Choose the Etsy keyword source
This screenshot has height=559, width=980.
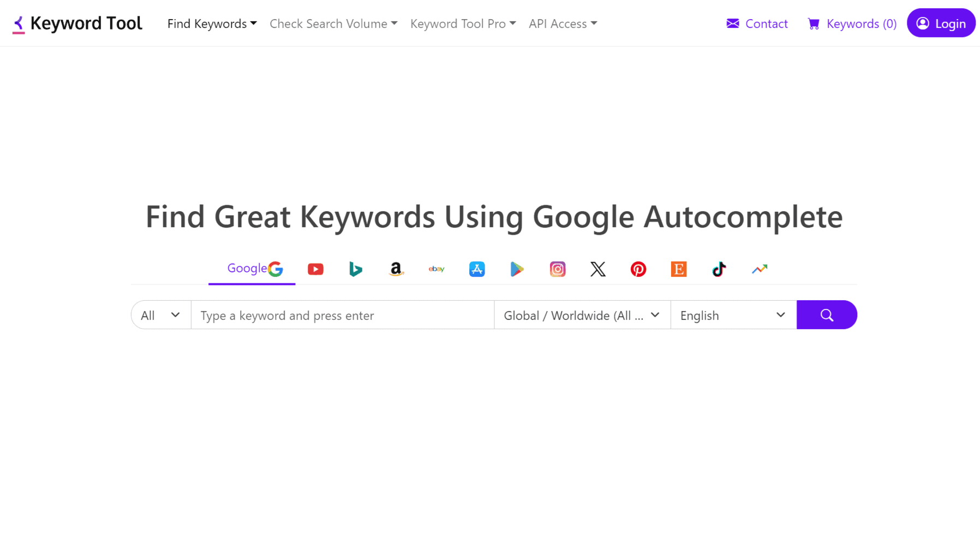[679, 269]
